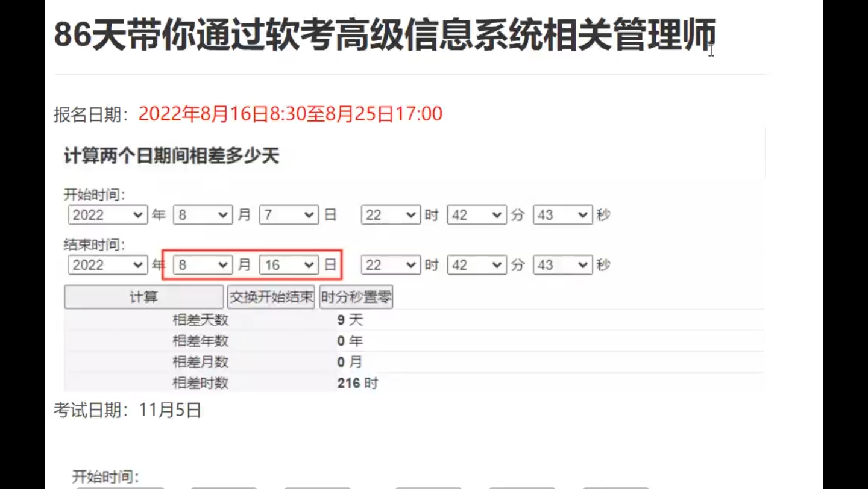Click the 86天带你通过软考 page title

click(x=384, y=35)
